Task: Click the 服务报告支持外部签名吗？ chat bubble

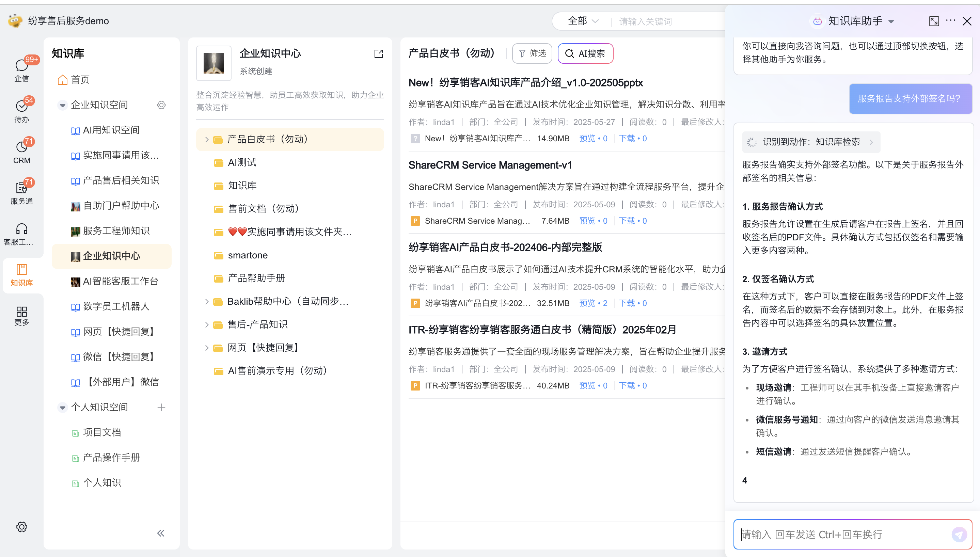Action: tap(911, 99)
